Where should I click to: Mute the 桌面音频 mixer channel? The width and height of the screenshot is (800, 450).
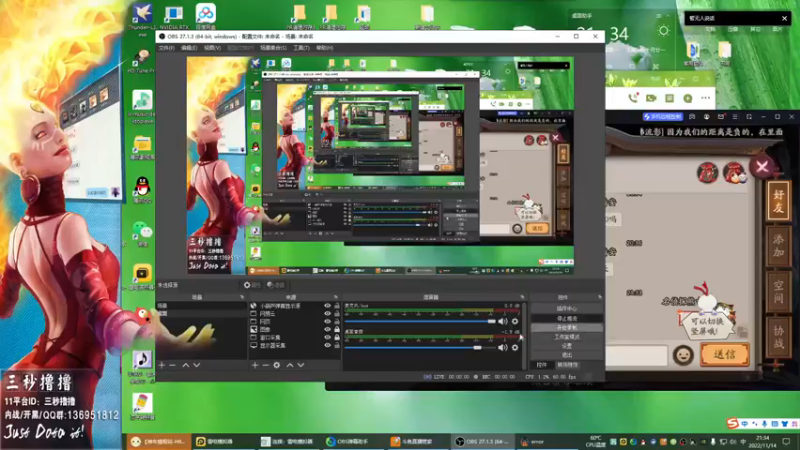pos(503,347)
